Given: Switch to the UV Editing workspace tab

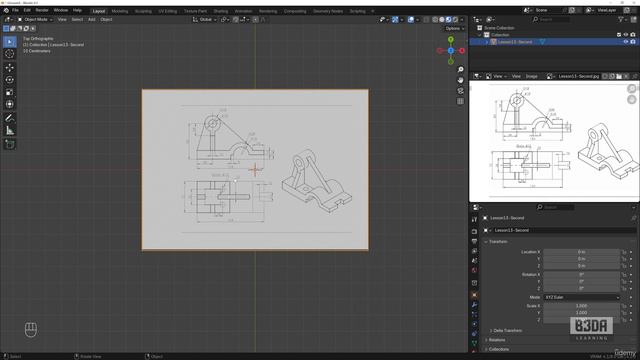Looking at the screenshot, I should 168,11.
